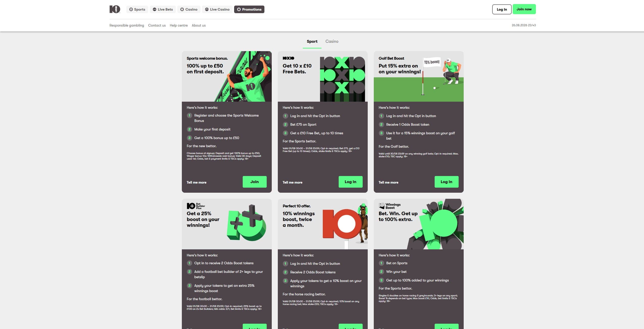The image size is (644, 329).
Task: Click 'Register and choose the Sports Welcome Bonus' step
Action: (x=227, y=118)
